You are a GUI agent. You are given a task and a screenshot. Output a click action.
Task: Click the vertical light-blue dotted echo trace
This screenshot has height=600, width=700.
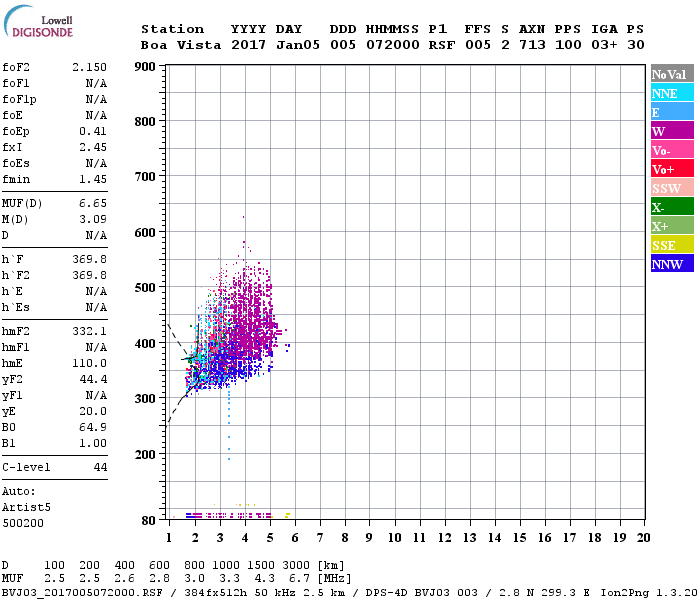(229, 424)
